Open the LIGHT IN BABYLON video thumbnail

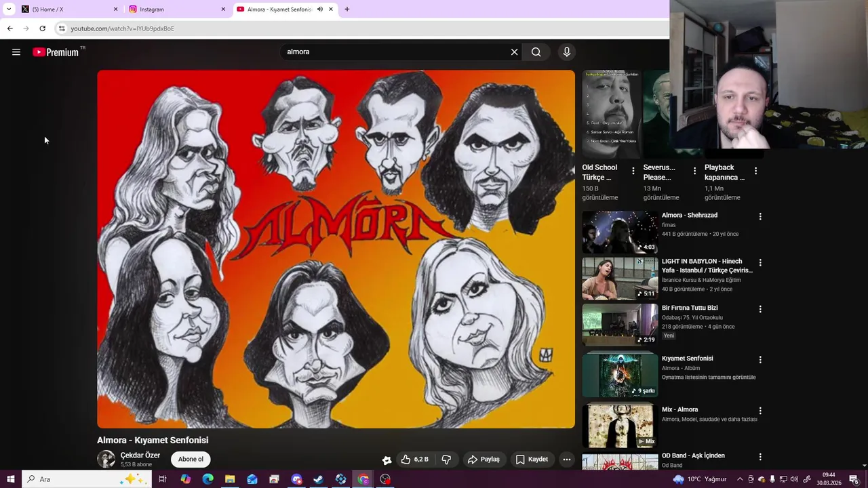pyautogui.click(x=620, y=279)
